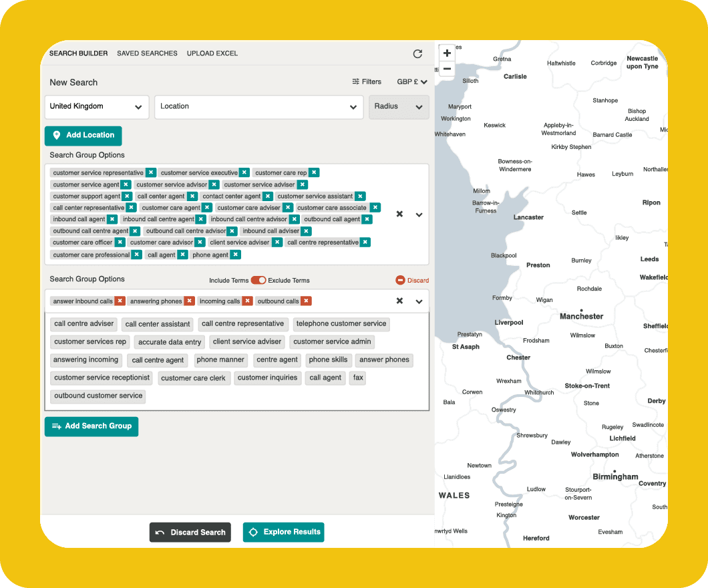Image resolution: width=708 pixels, height=588 pixels.
Task: Toggle Include/Exclude Terms switch
Action: coord(258,280)
